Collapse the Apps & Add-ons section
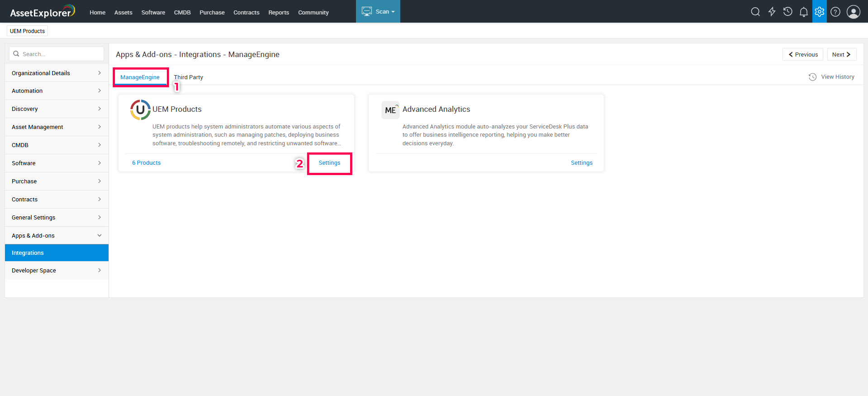This screenshot has height=396, width=868. [57, 235]
